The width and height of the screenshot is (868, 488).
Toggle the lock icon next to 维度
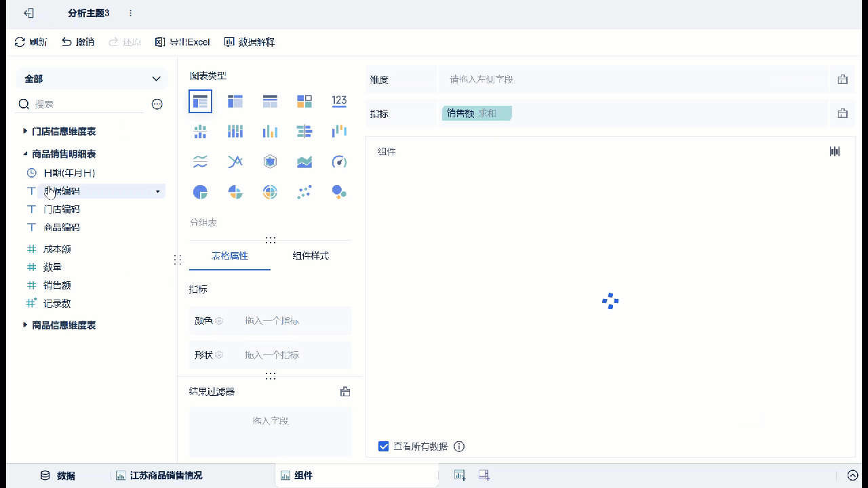coord(842,79)
